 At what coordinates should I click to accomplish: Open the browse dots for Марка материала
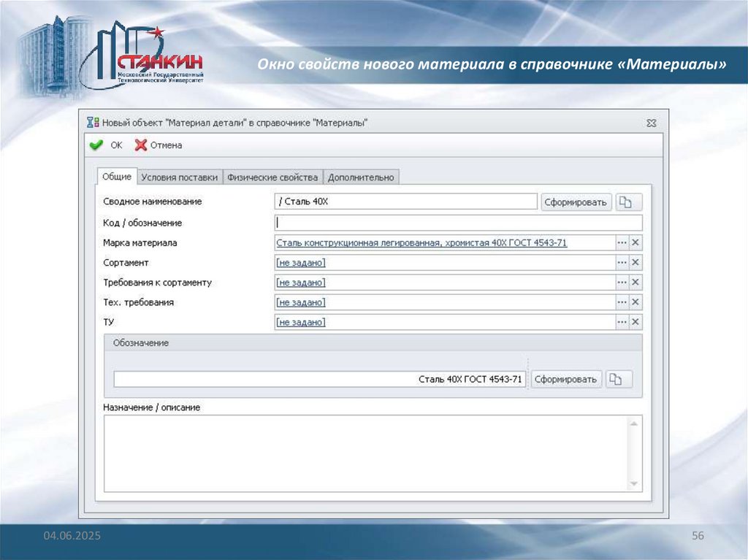pos(622,243)
